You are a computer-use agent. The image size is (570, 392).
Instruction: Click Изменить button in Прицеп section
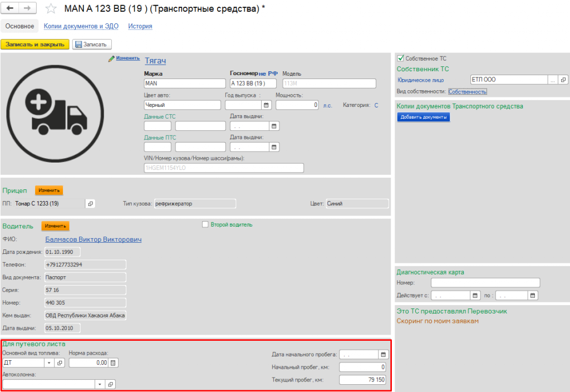click(49, 190)
